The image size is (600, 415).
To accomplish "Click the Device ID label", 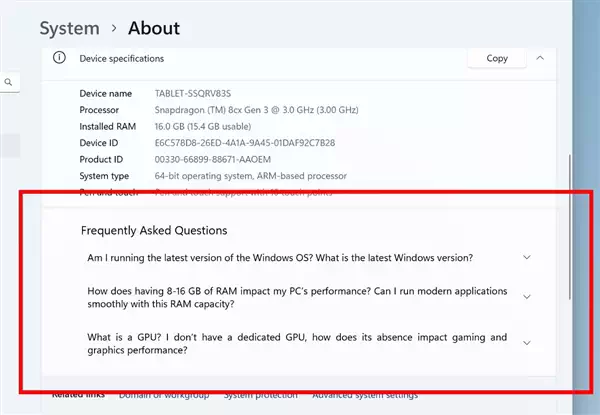I will coord(99,143).
